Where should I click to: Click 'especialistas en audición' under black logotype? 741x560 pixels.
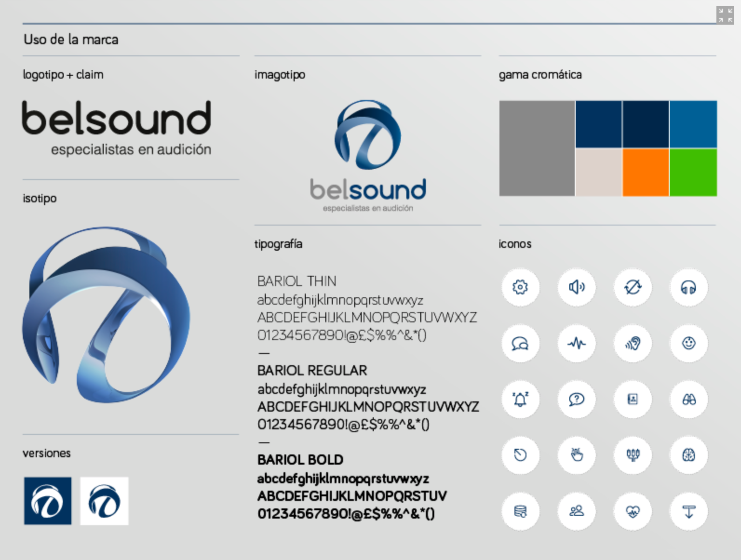131,149
